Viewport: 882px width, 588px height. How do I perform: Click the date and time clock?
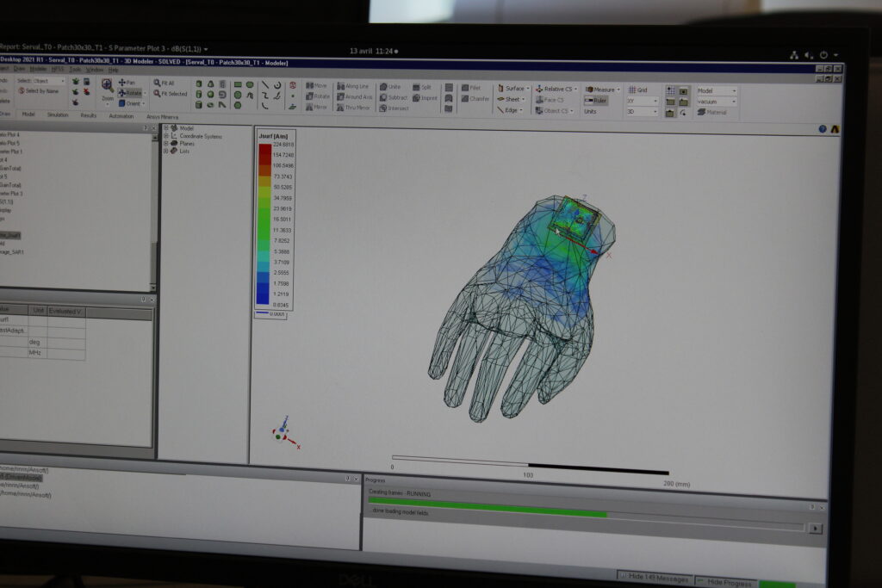pos(372,51)
